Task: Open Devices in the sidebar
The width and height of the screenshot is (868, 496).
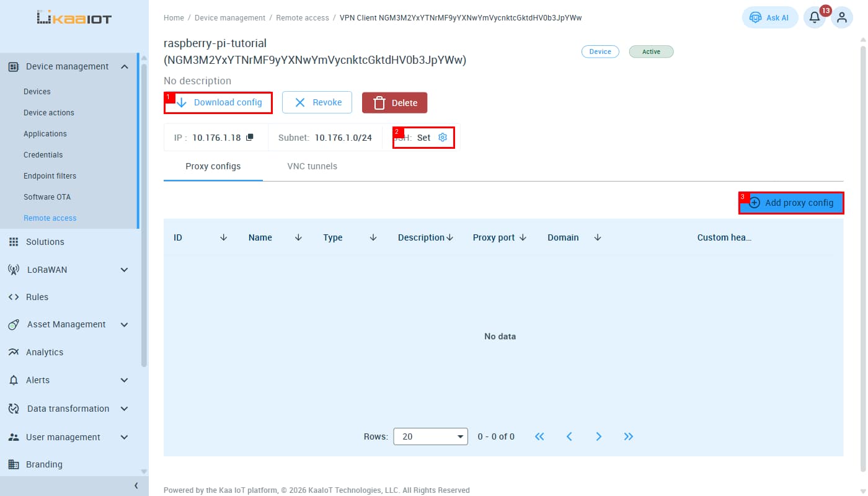Action: tap(37, 92)
